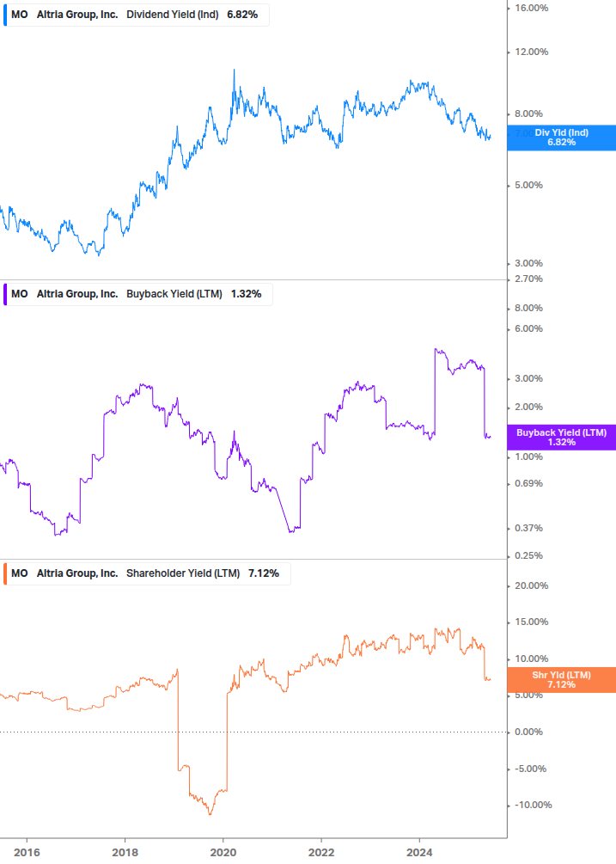Click the 0.37% tick on the buyback axis
Screen dimensions: 616x864
click(528, 529)
